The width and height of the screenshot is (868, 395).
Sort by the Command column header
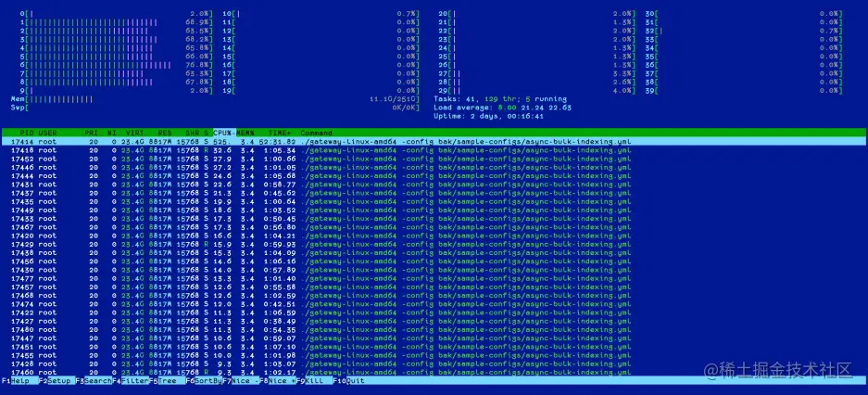(316, 133)
